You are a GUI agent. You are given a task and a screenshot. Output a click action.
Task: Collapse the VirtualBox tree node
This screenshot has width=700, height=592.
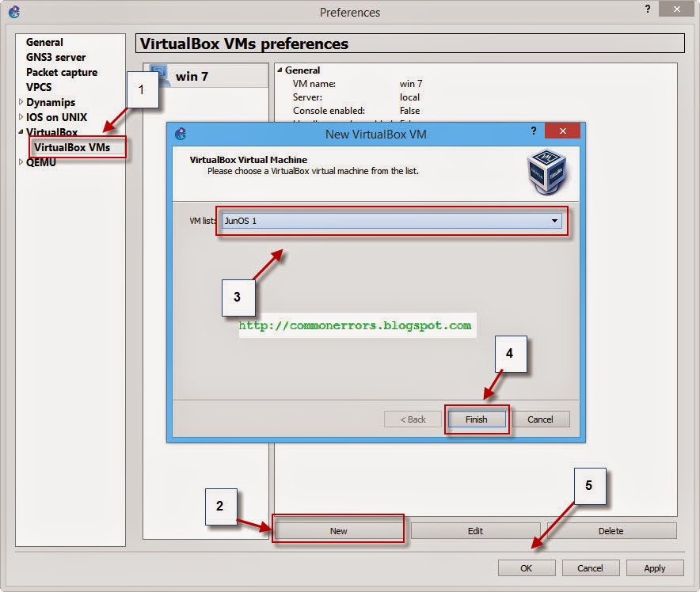click(21, 132)
